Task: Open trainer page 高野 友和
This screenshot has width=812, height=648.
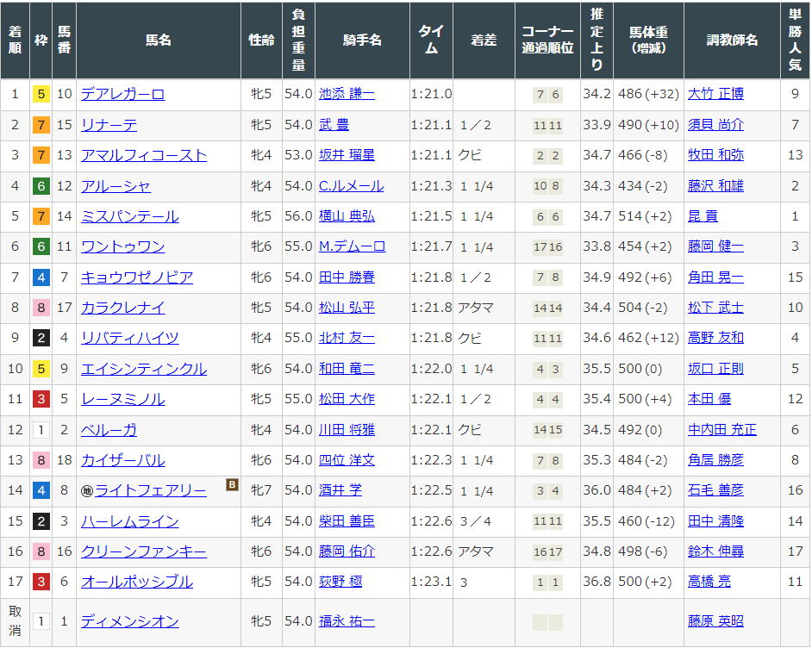Action: [715, 338]
